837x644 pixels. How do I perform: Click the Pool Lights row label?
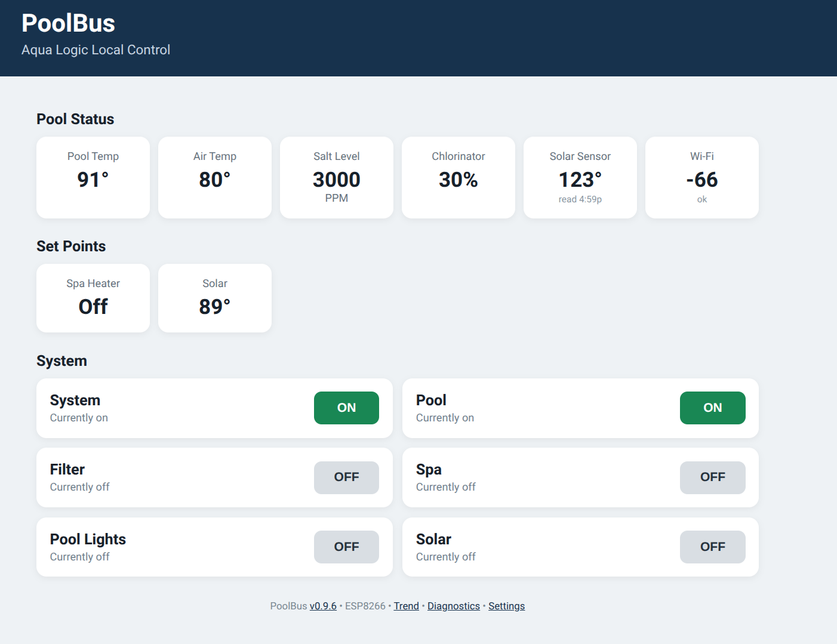pos(88,539)
